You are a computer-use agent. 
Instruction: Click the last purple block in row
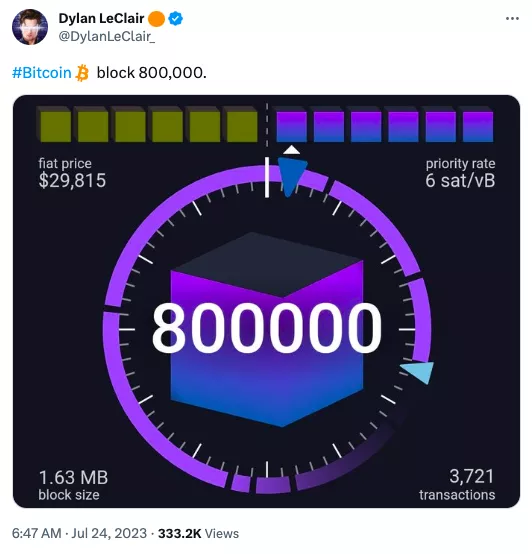coord(477,124)
